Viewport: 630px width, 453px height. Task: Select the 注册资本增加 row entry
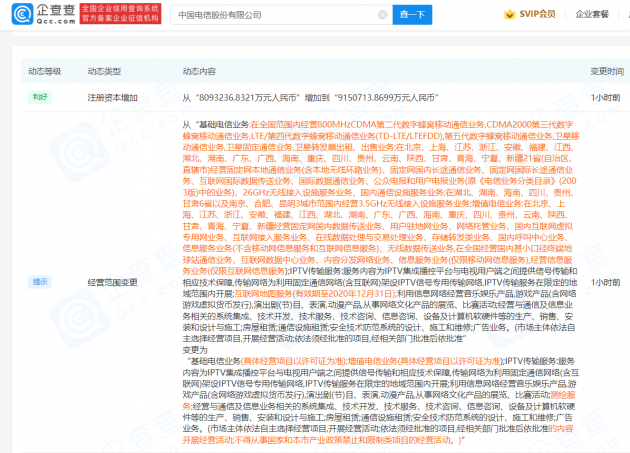click(x=112, y=97)
